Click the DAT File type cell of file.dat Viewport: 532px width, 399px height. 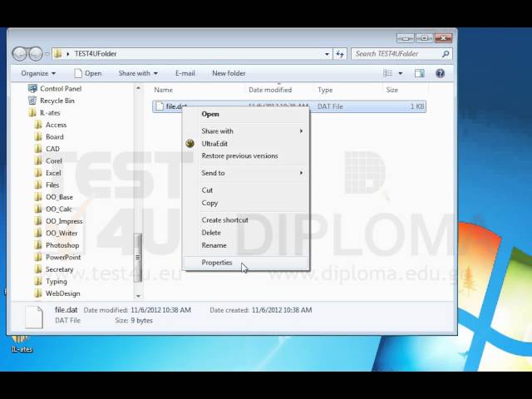pos(330,106)
